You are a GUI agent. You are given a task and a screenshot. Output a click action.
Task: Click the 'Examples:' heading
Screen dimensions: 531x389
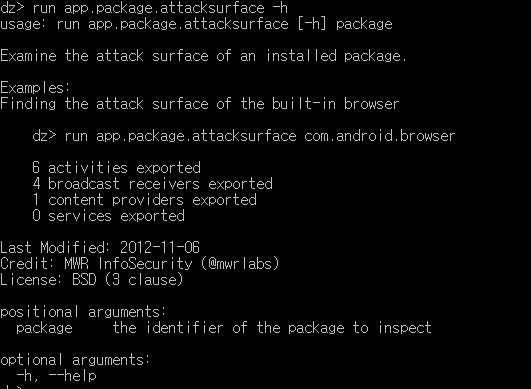point(35,88)
